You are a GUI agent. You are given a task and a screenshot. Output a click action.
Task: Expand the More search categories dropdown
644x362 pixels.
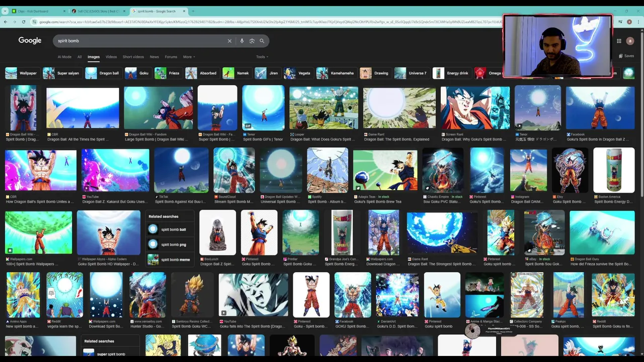(x=189, y=57)
